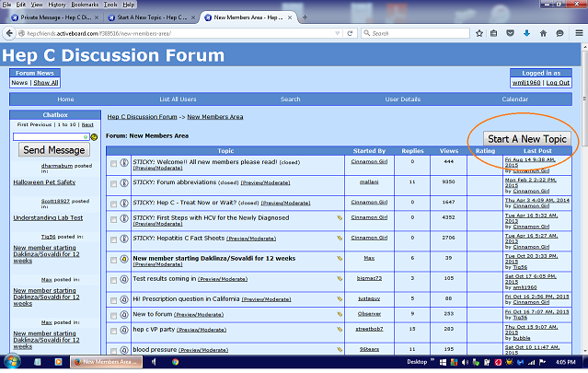Screen dimensions: 588x373
Task: Click the Send Message button
Action: point(53,150)
